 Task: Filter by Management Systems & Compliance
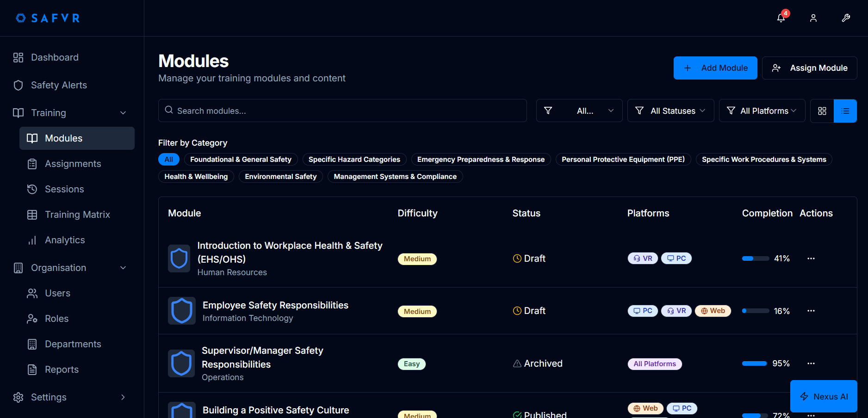[x=395, y=177]
